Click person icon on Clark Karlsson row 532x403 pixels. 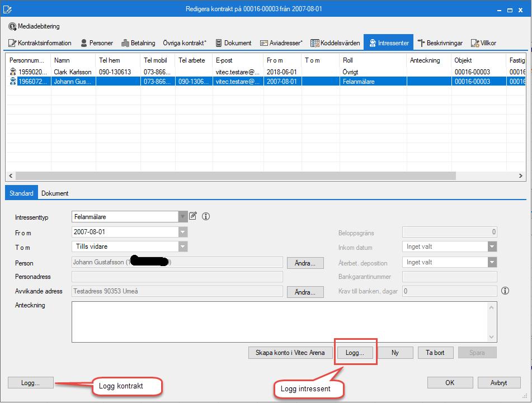13,72
